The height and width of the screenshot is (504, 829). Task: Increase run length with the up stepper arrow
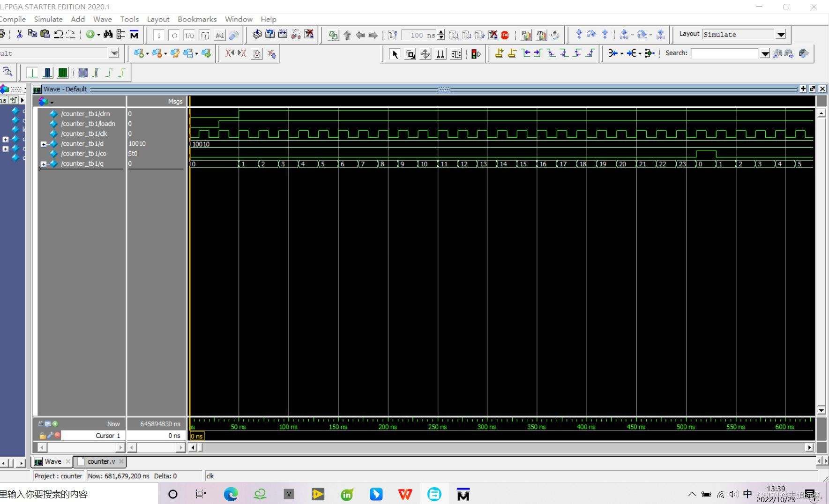click(441, 32)
